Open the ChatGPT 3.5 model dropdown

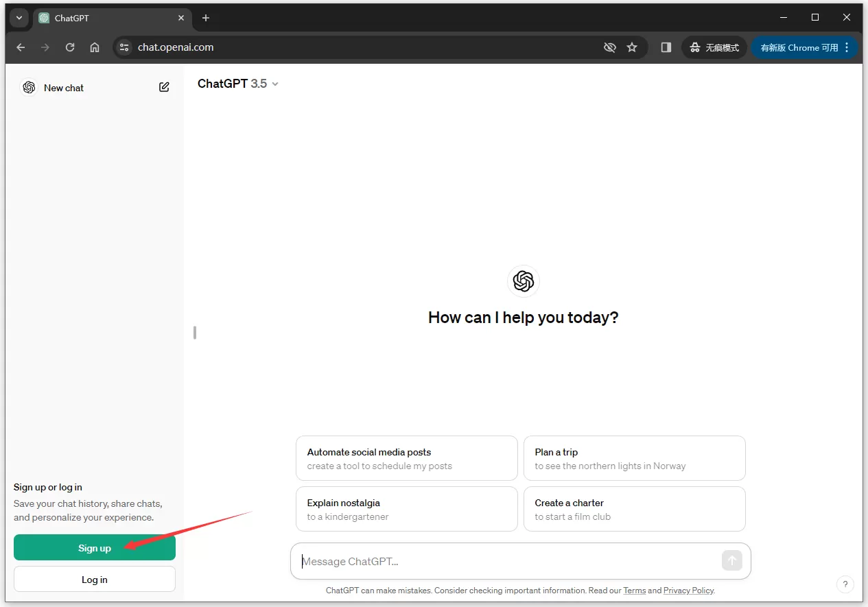pos(237,84)
